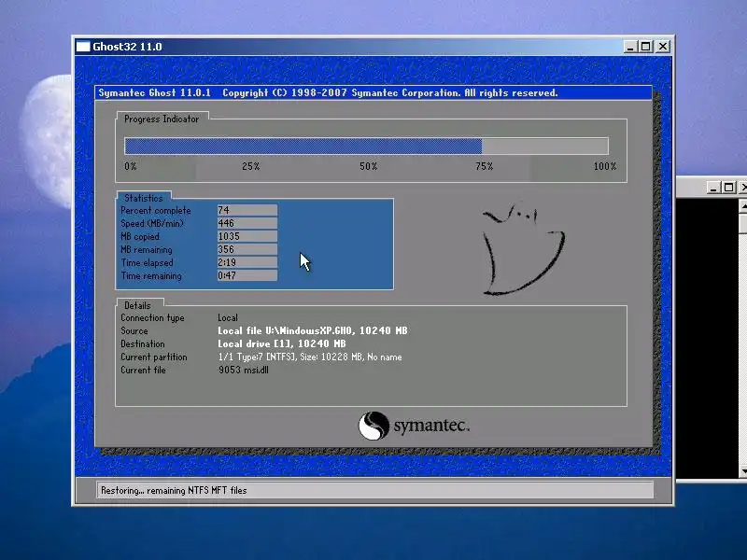The width and height of the screenshot is (747, 560).
Task: Click the current file 9053 msi.dll
Action: coord(244,370)
